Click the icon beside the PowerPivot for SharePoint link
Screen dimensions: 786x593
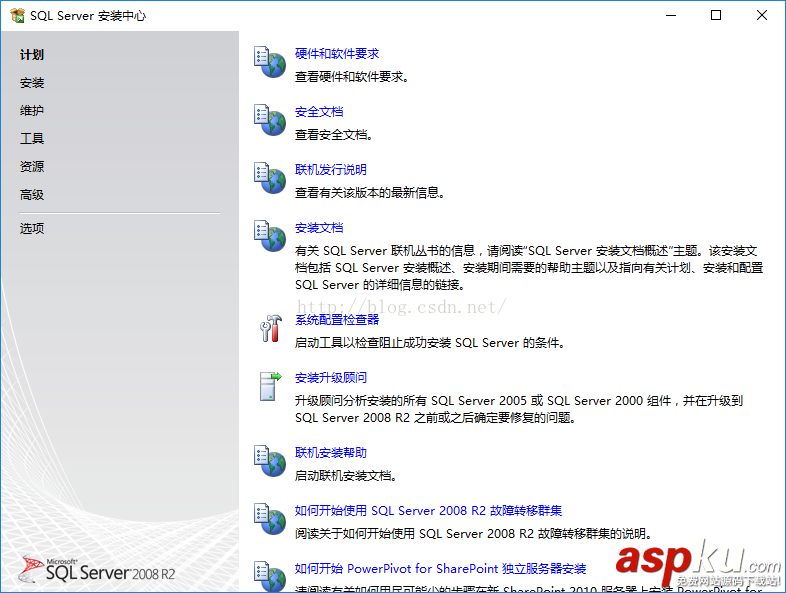point(270,576)
